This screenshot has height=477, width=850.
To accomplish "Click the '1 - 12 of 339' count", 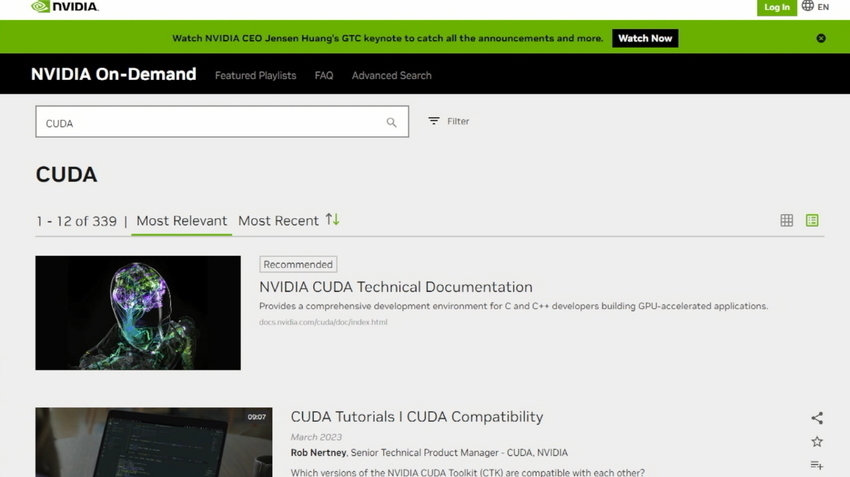I will 76,221.
